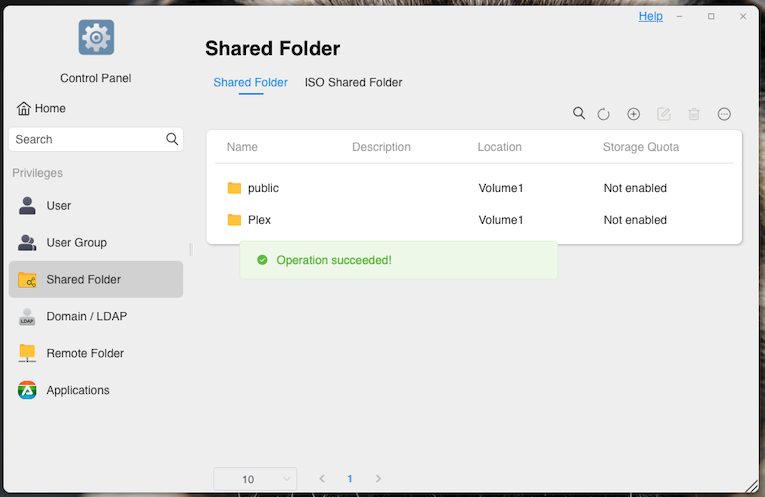This screenshot has width=765, height=497.
Task: Click the Remote Folder icon
Action: tap(27, 353)
